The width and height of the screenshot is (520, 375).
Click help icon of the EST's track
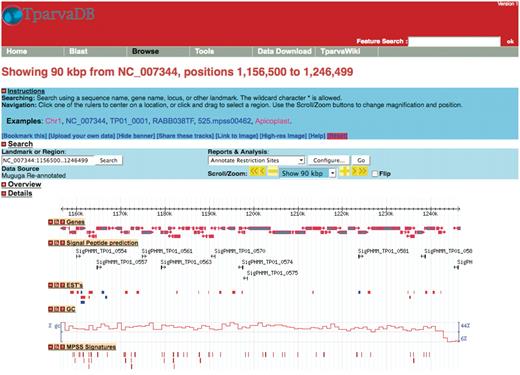(x=62, y=285)
